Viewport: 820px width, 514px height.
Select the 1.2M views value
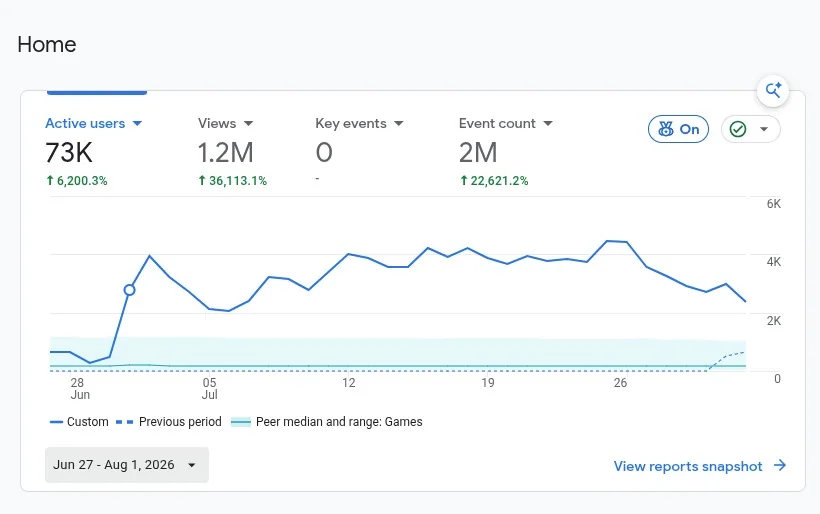[225, 153]
